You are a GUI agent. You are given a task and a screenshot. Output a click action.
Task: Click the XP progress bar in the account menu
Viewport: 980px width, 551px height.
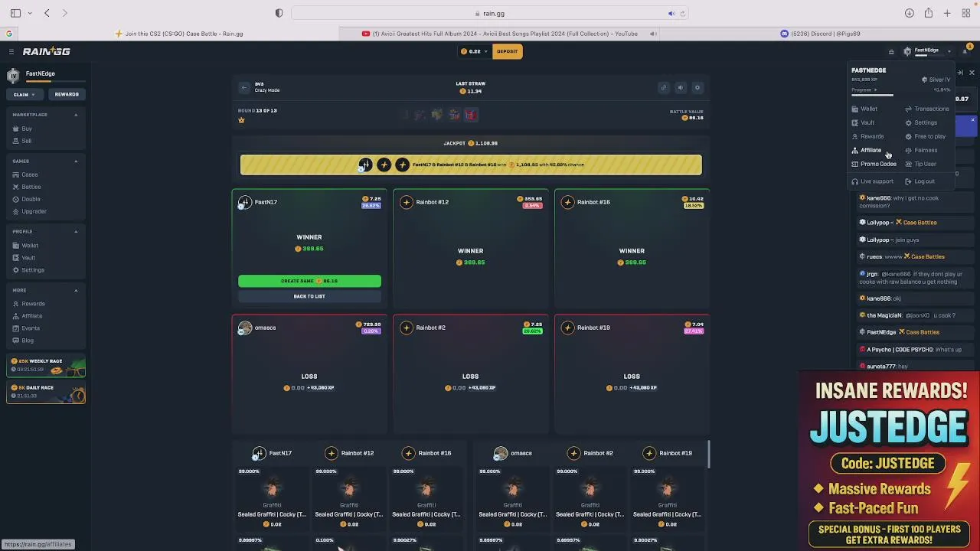(900, 95)
